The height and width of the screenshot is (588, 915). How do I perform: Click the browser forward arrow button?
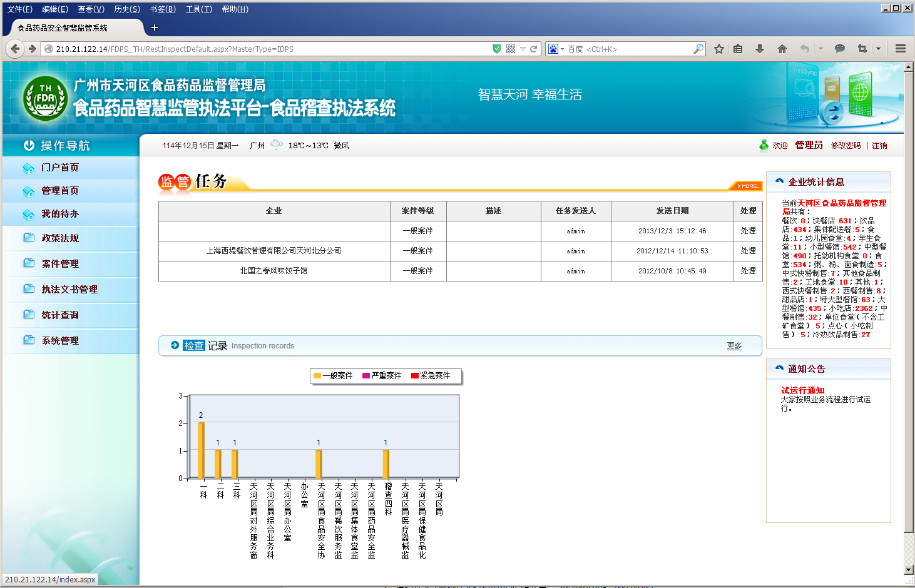pyautogui.click(x=32, y=49)
